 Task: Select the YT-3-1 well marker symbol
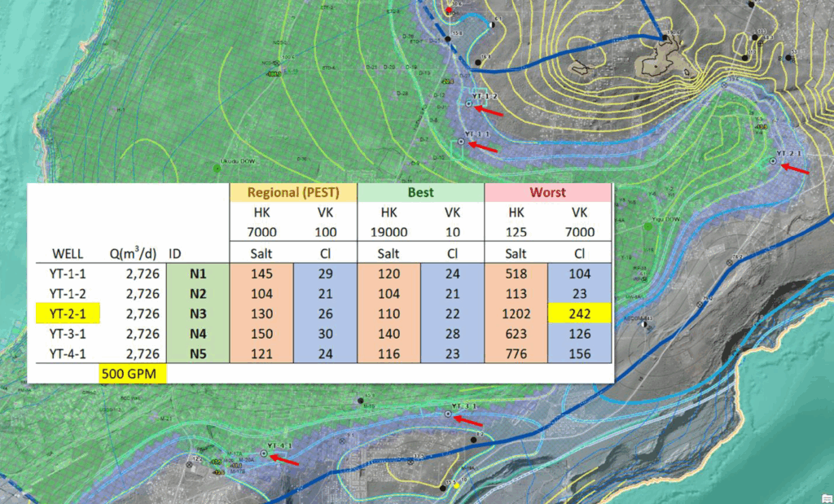click(x=447, y=414)
